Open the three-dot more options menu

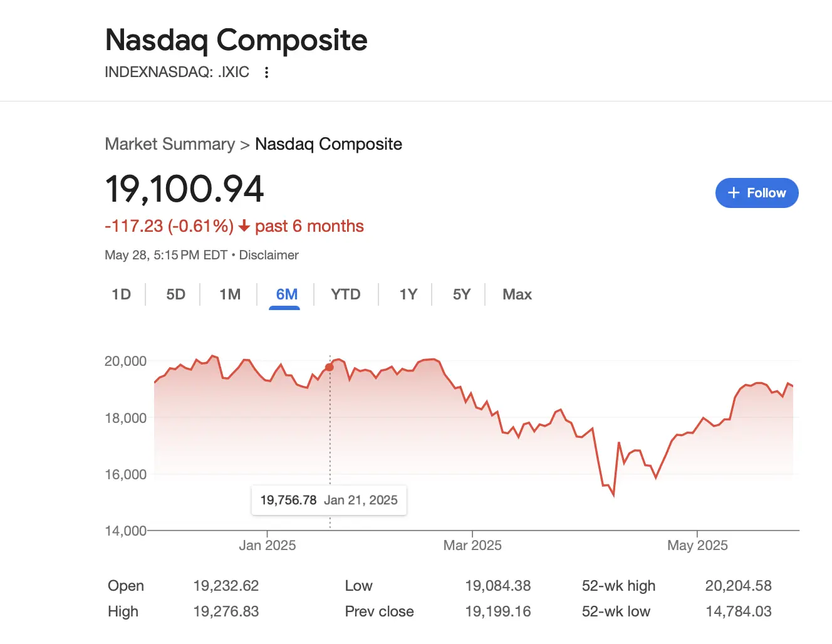267,73
